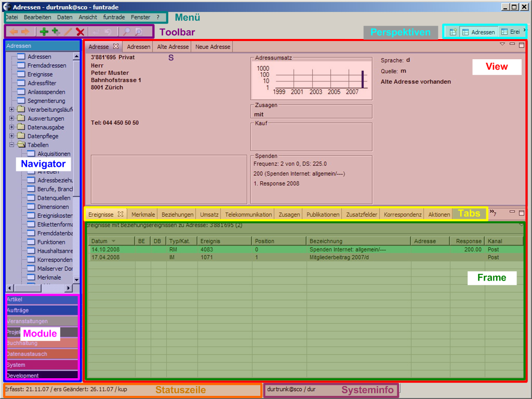
Task: Click the pencil edit icon
Action: point(68,32)
